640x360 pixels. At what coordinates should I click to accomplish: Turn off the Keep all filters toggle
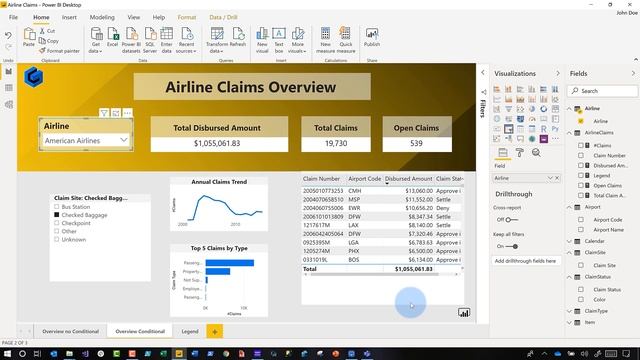tap(512, 247)
